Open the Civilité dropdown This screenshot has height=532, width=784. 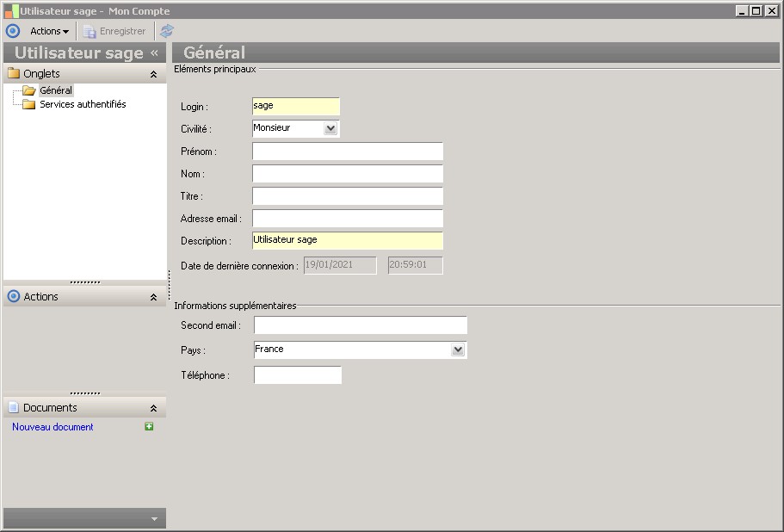click(330, 128)
